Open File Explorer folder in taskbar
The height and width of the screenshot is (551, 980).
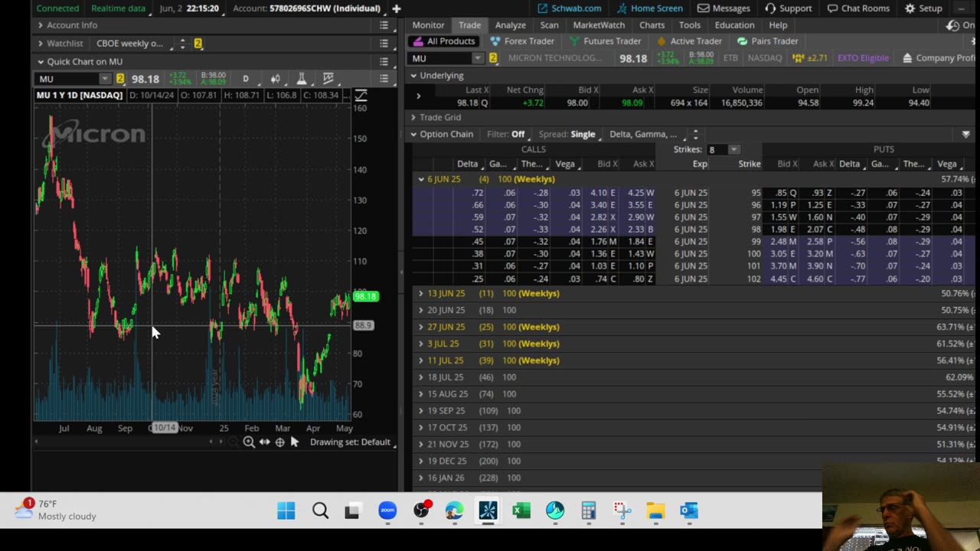click(655, 510)
